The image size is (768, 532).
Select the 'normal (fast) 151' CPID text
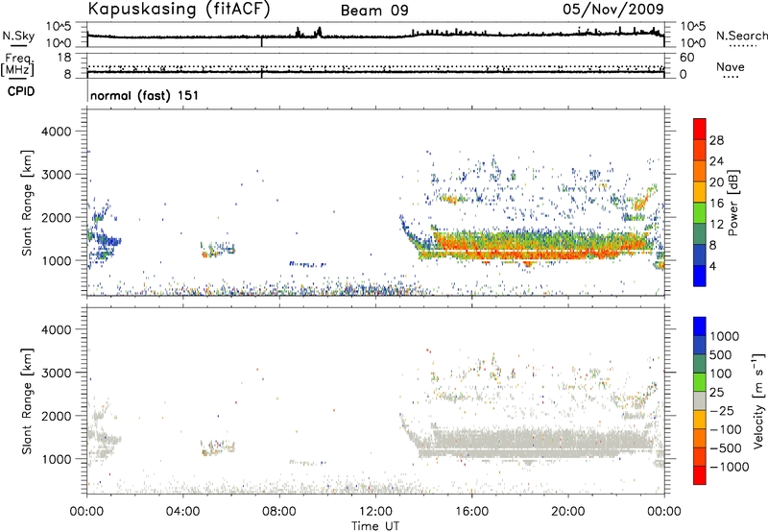[145, 95]
